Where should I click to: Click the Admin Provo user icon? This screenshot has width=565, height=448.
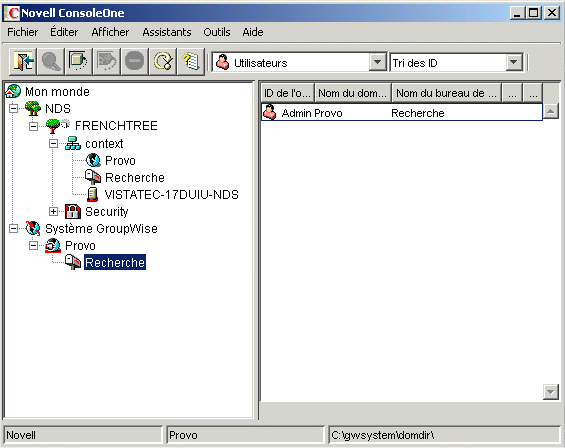pyautogui.click(x=270, y=112)
